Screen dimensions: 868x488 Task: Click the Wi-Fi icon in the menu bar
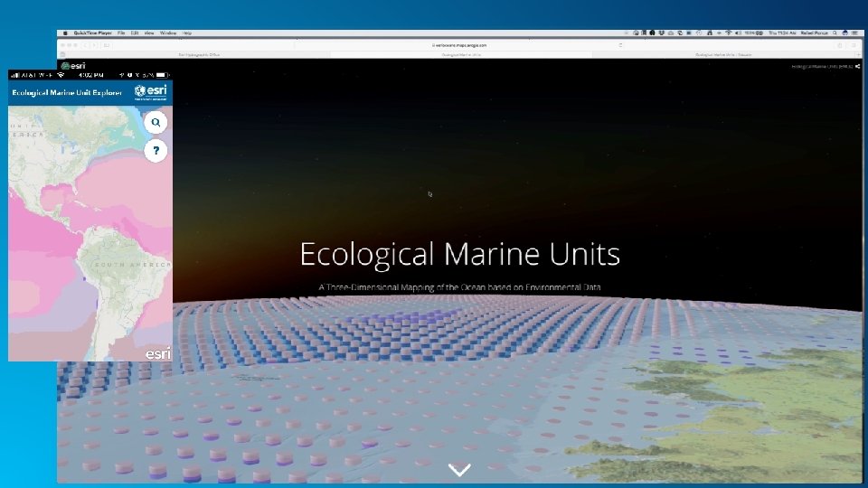(x=729, y=33)
